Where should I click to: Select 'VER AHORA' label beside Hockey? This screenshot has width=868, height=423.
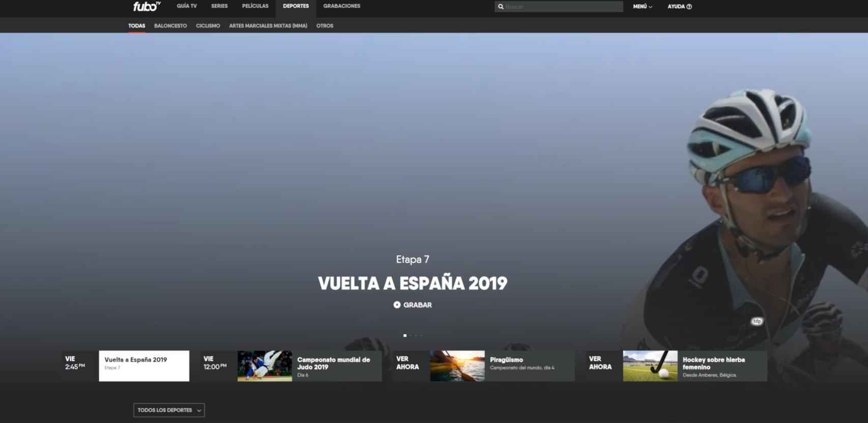coord(600,363)
